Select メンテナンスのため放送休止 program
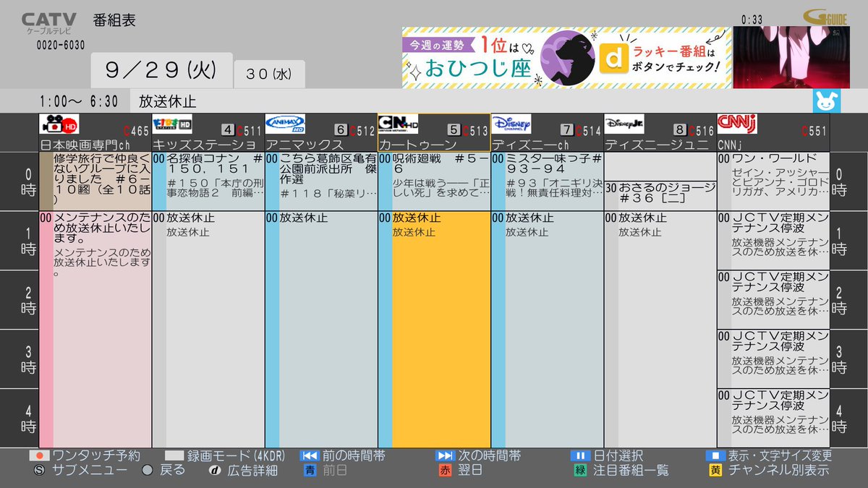This screenshot has width=868, height=488. (x=95, y=329)
